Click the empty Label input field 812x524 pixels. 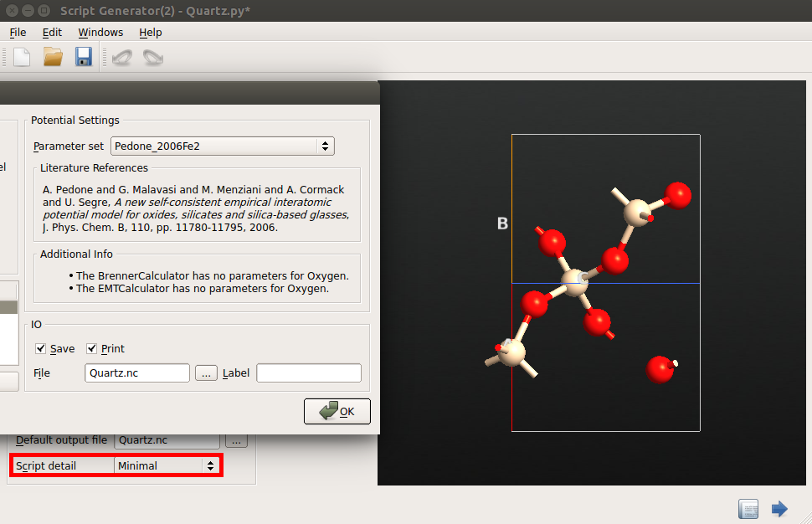[x=309, y=372]
